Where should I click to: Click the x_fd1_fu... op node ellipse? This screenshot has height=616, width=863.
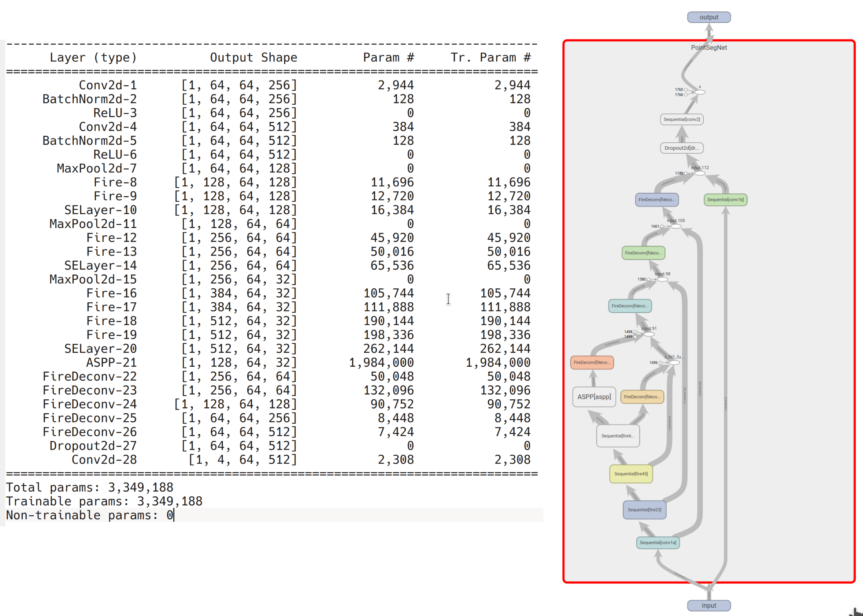pyautogui.click(x=674, y=363)
